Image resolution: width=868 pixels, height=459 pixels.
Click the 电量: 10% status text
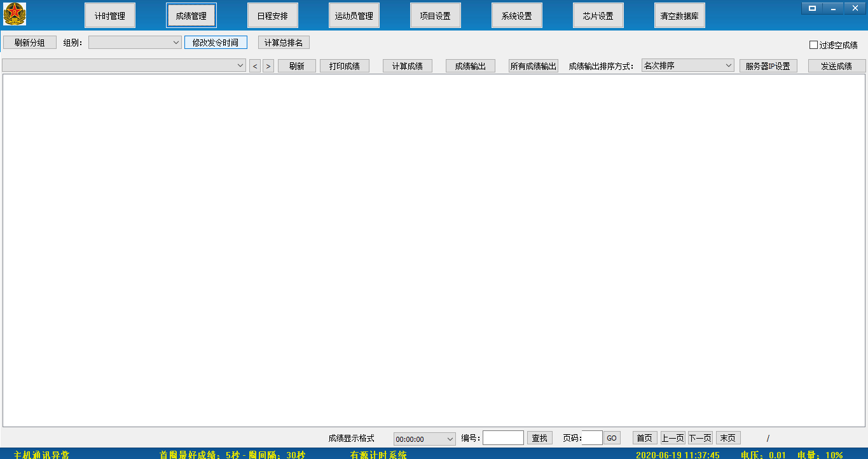(x=820, y=455)
